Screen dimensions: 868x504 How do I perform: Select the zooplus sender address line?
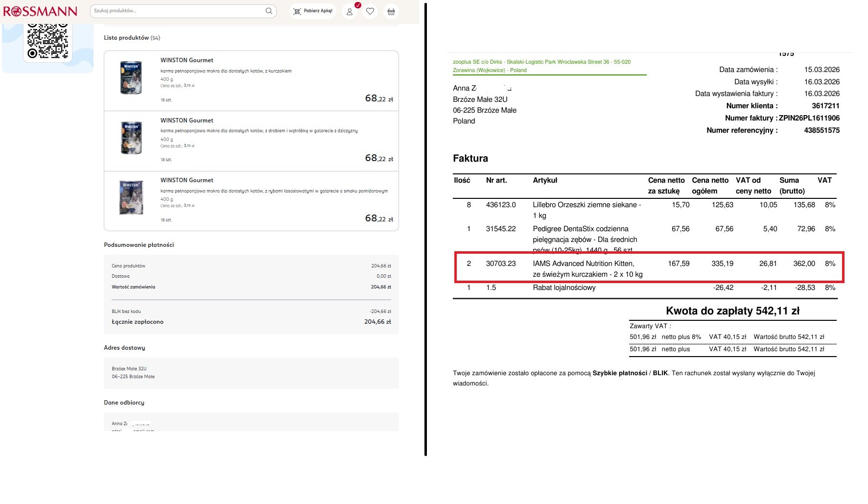(541, 66)
